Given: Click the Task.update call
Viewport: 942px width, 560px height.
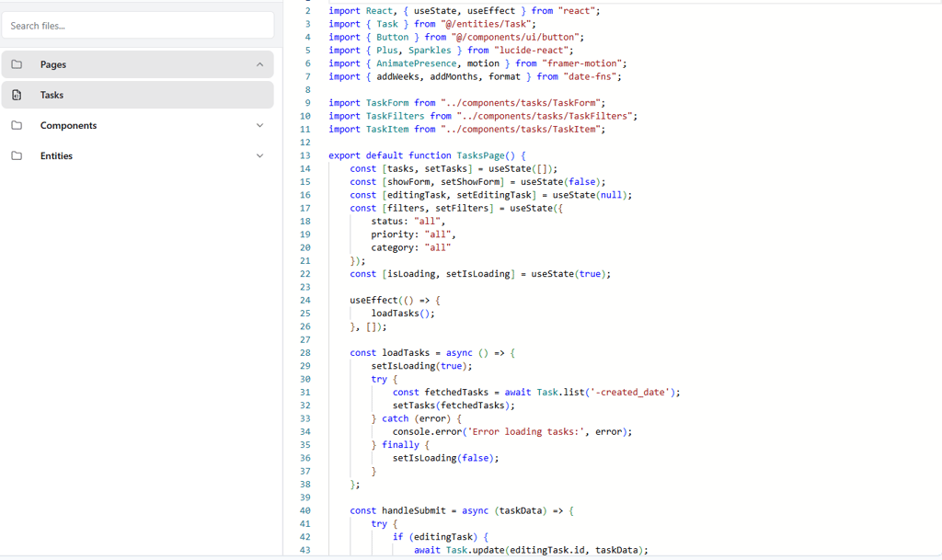Looking at the screenshot, I should [476, 551].
